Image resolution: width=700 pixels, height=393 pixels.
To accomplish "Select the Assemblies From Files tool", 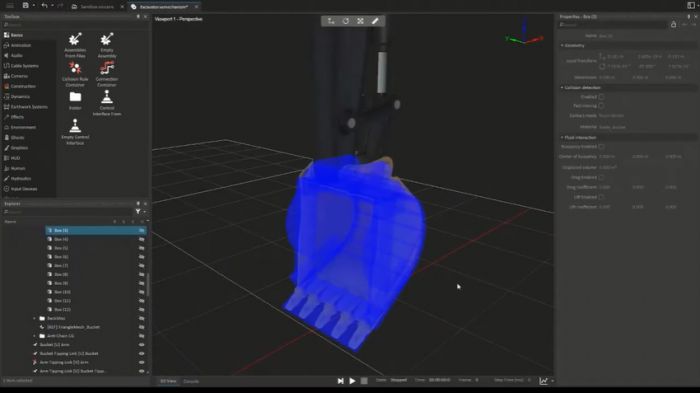I will coord(75,45).
